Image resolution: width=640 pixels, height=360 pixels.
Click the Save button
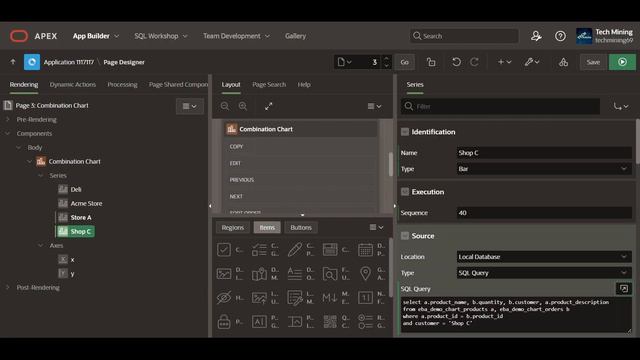click(x=593, y=62)
